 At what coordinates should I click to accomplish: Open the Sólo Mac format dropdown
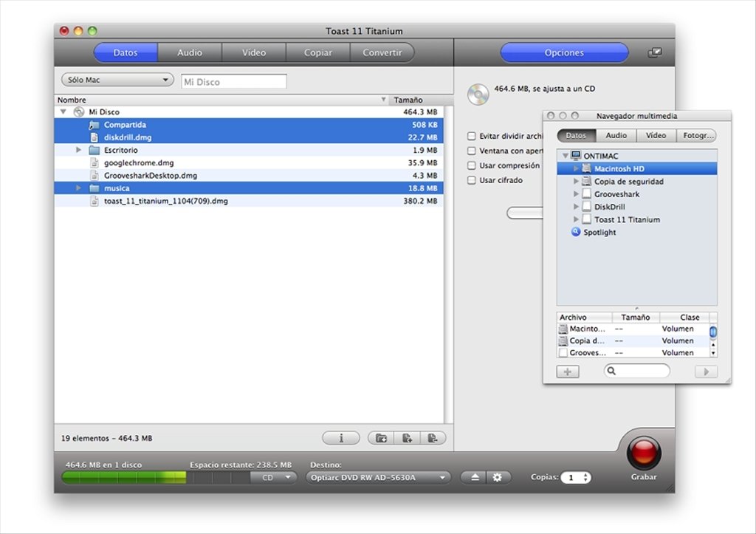tap(117, 80)
